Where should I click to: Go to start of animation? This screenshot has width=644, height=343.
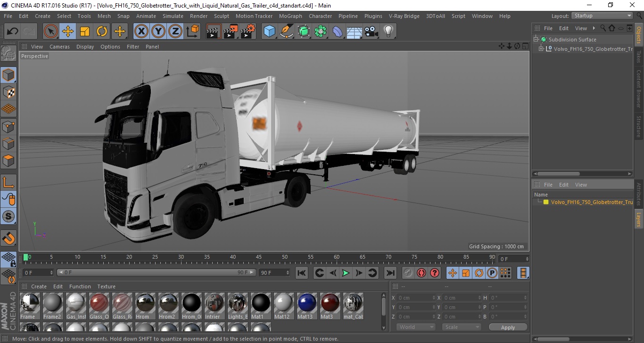click(x=302, y=273)
